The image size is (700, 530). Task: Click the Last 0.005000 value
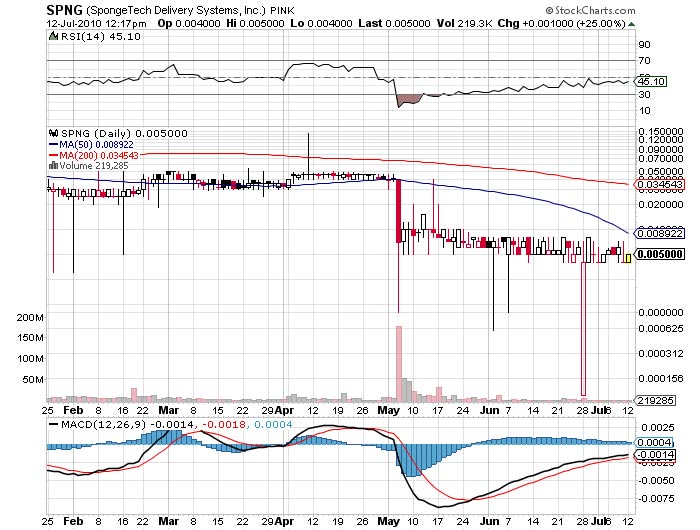(x=394, y=24)
